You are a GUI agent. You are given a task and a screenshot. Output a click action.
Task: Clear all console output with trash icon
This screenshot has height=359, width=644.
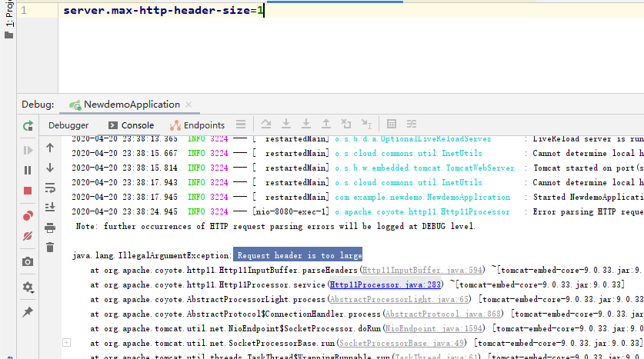[50, 248]
